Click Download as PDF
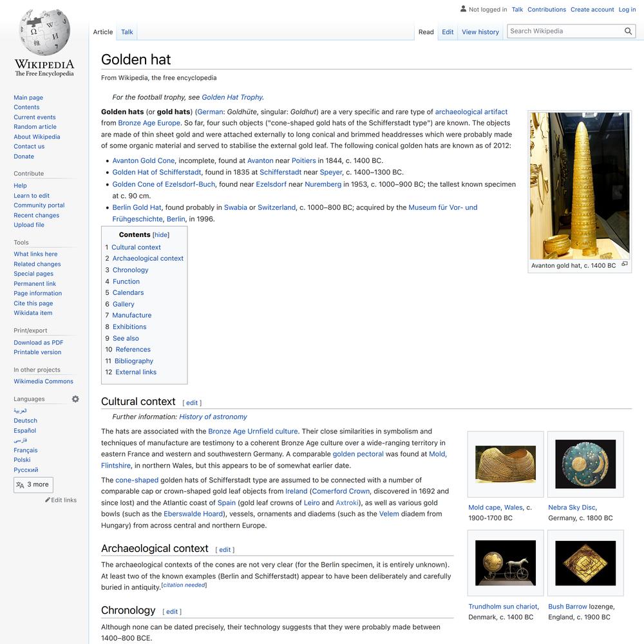 click(38, 343)
